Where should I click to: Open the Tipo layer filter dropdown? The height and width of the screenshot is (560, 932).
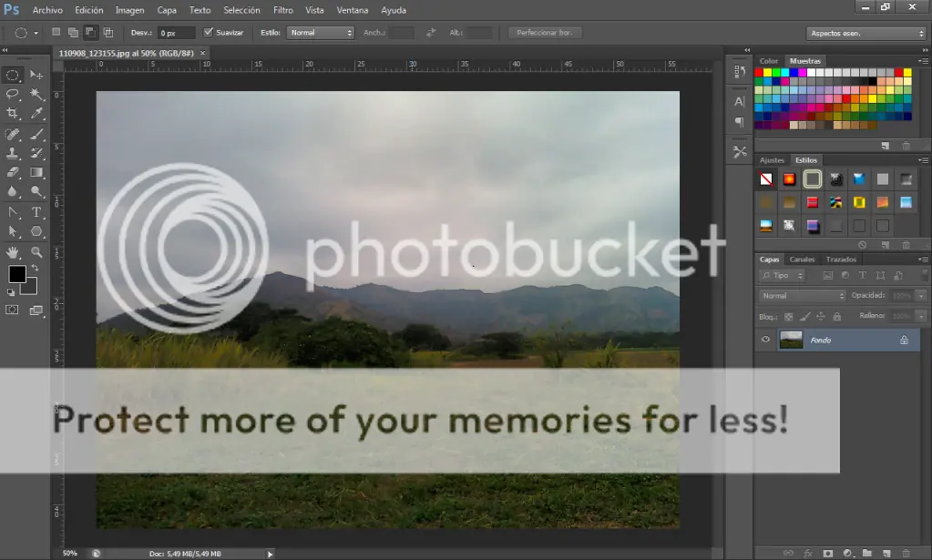782,276
